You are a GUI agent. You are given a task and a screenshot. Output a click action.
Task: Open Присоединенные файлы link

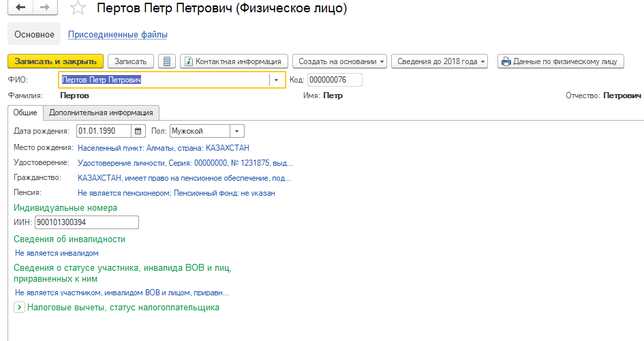tap(117, 35)
